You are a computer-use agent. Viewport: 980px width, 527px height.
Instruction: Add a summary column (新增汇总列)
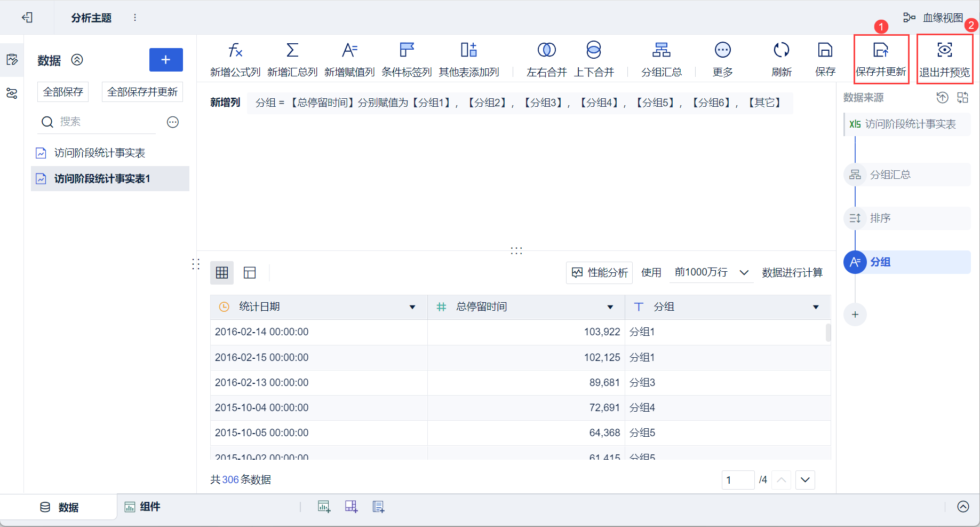[x=292, y=60]
